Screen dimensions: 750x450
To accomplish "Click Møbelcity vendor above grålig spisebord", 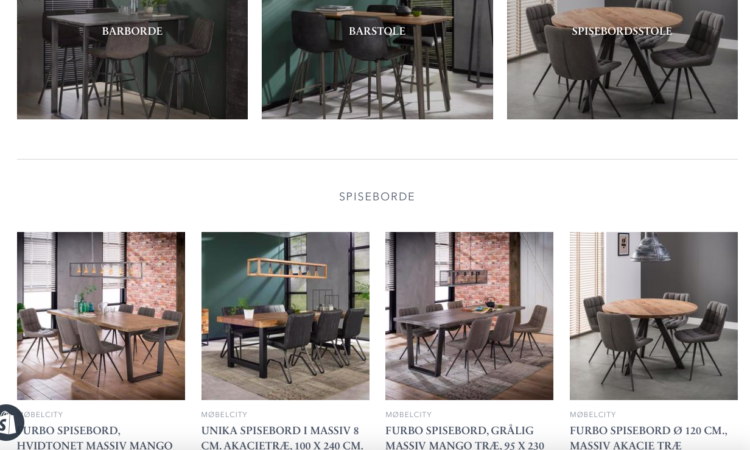I will tap(408, 415).
